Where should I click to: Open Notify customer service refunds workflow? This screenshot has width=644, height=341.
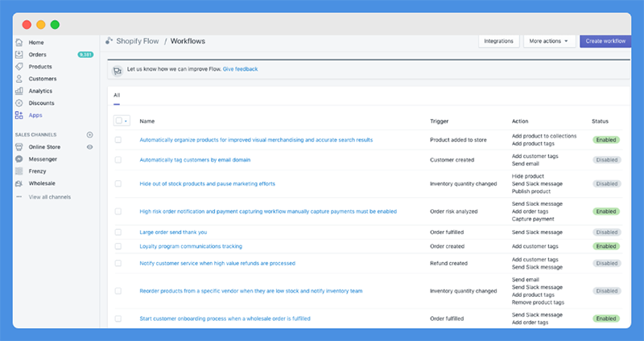(217, 264)
